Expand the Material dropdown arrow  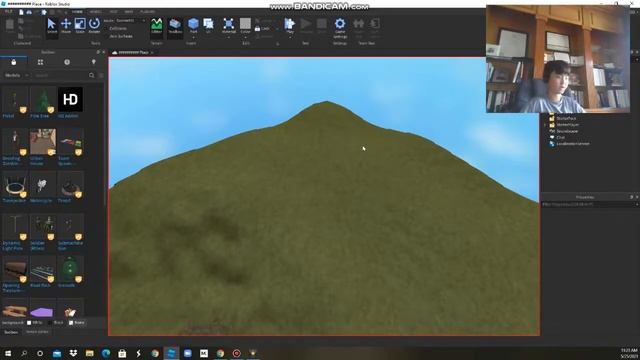tap(229, 37)
